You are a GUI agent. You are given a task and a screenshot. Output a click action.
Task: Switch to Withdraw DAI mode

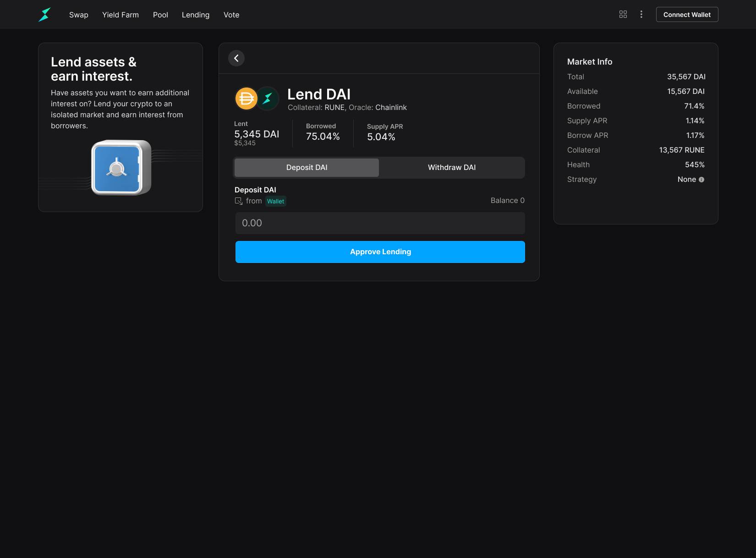[451, 168]
